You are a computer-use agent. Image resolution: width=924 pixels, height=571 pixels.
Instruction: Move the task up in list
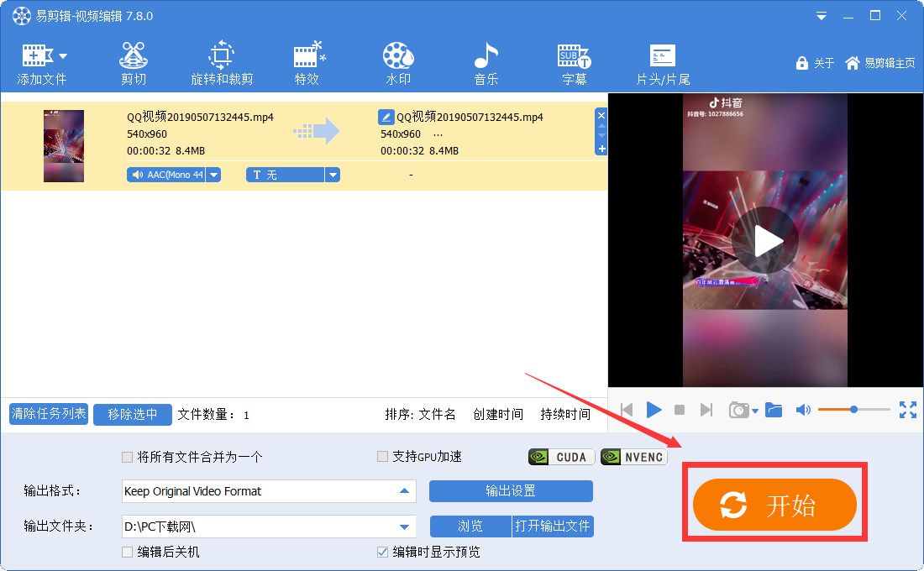(601, 126)
